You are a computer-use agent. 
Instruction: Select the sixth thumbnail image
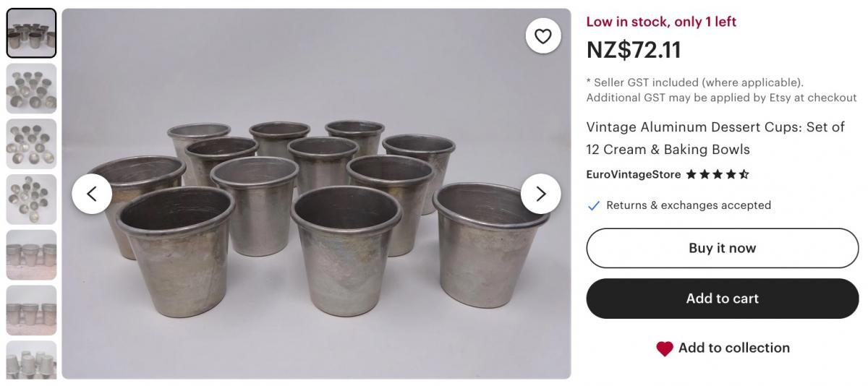coord(31,310)
